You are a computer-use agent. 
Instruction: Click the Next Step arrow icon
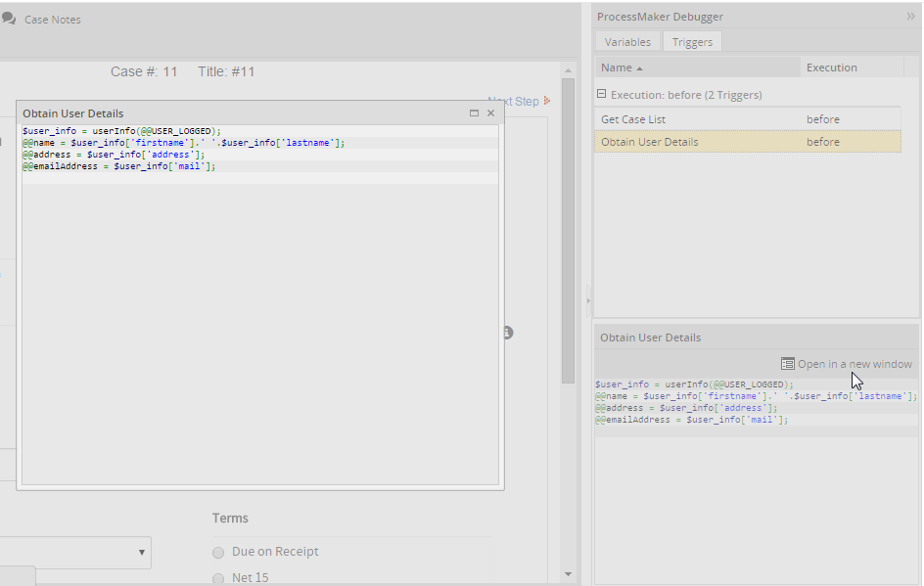click(547, 101)
